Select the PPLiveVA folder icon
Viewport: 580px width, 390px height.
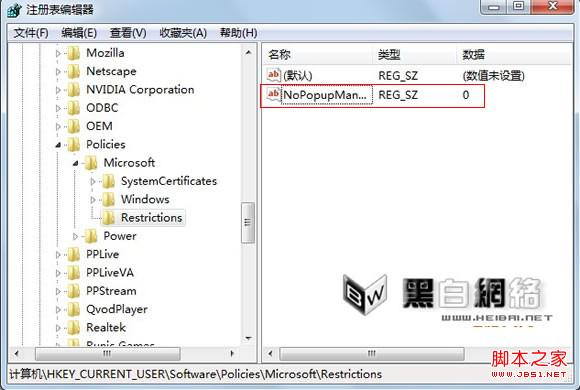(74, 273)
